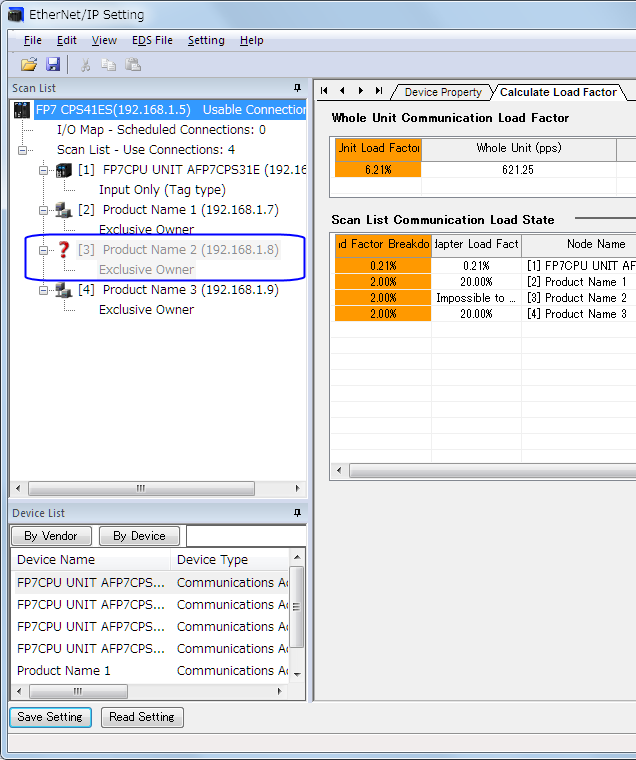The width and height of the screenshot is (636, 760).
Task: Switch to the Device Property tab
Action: point(442,92)
